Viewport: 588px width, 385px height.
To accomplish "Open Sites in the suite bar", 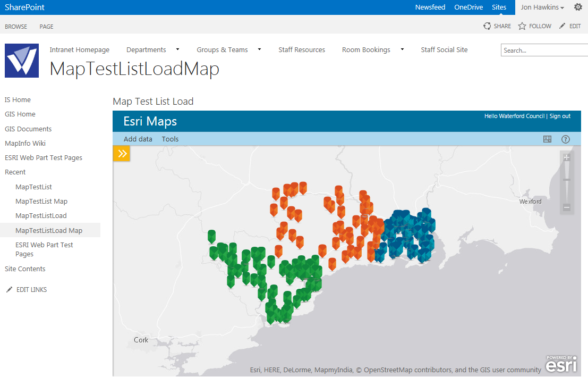I will click(499, 7).
